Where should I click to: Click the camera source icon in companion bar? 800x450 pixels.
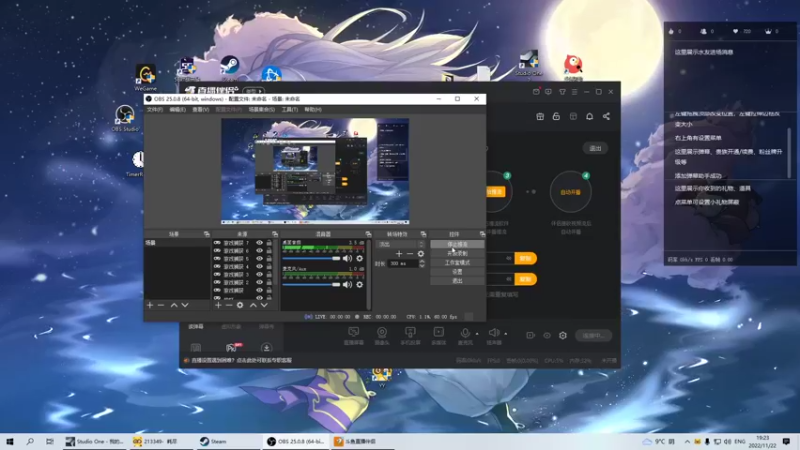coord(382,333)
